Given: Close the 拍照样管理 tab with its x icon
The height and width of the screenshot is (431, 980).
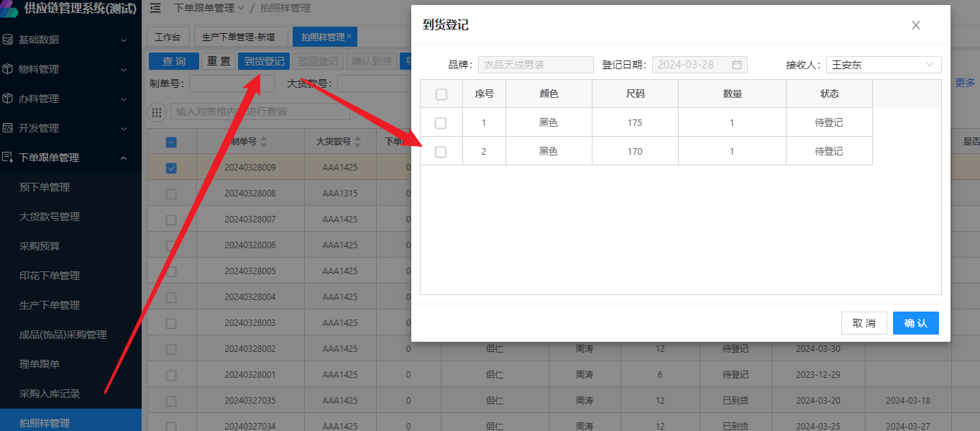Looking at the screenshot, I should coord(349,36).
